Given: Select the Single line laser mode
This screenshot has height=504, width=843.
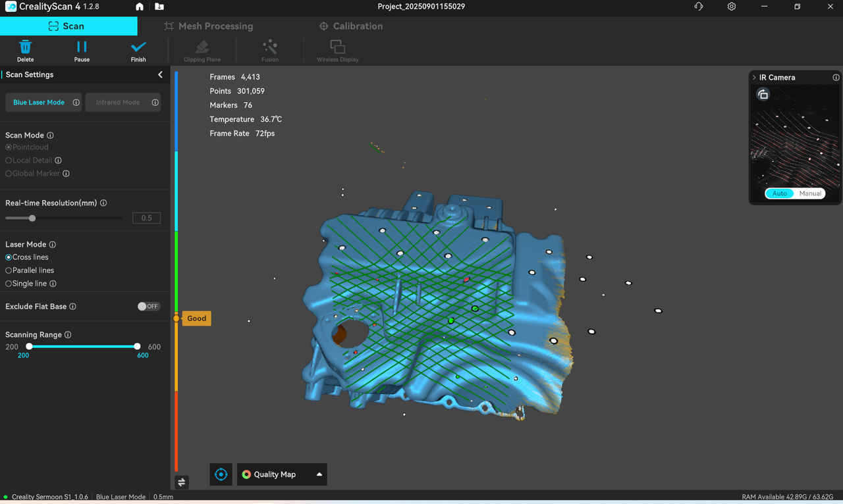Looking at the screenshot, I should [9, 284].
